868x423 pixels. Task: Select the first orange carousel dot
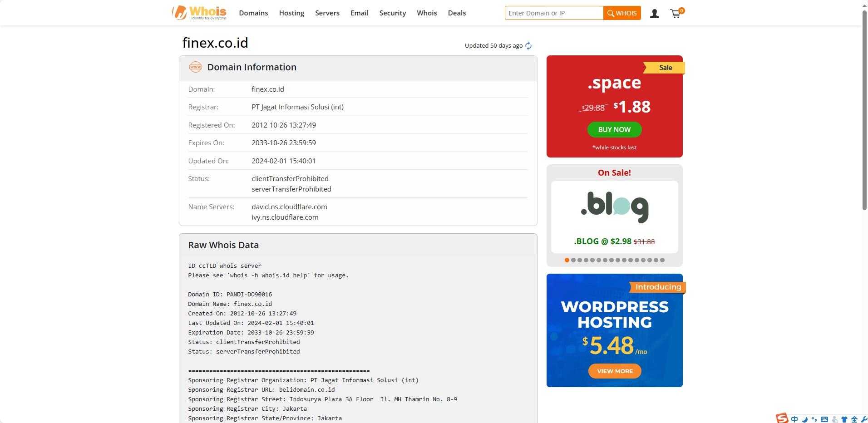tap(567, 260)
